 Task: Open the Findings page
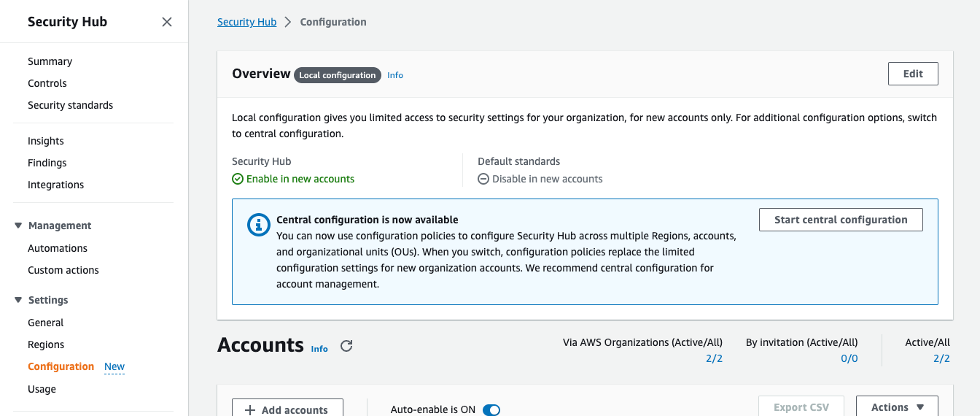[x=47, y=163]
